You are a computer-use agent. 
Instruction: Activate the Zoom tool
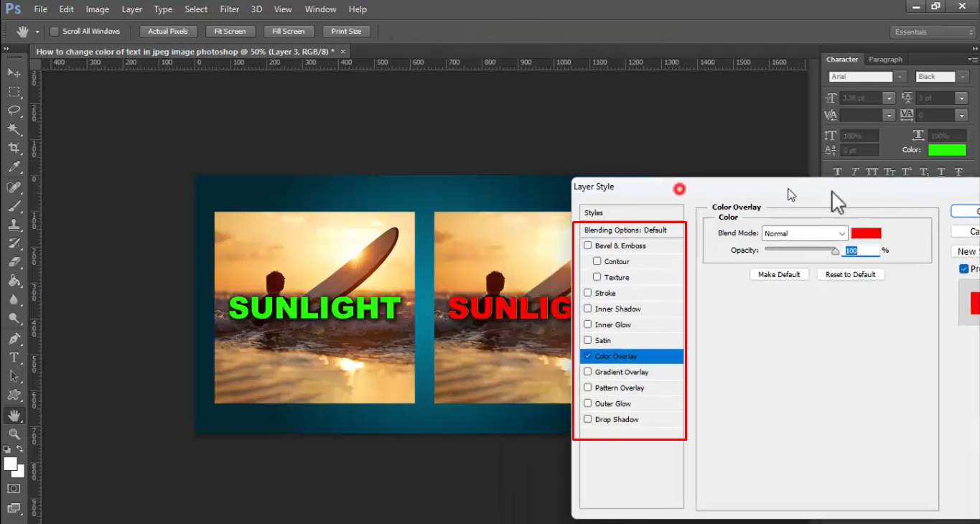click(x=14, y=434)
